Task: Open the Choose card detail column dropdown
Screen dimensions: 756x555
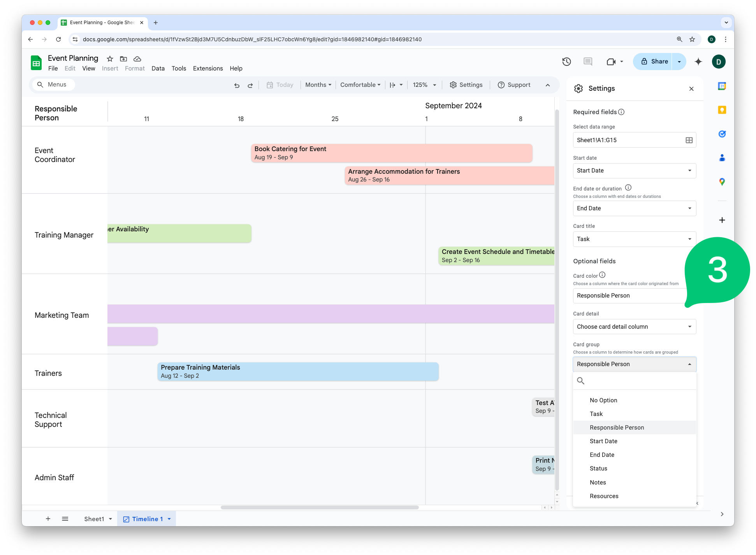Action: click(x=634, y=326)
